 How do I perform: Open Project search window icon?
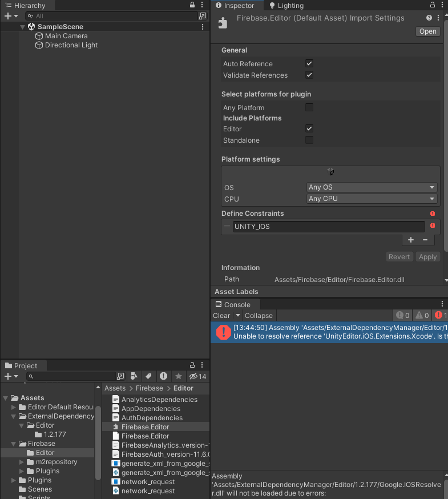click(x=120, y=376)
